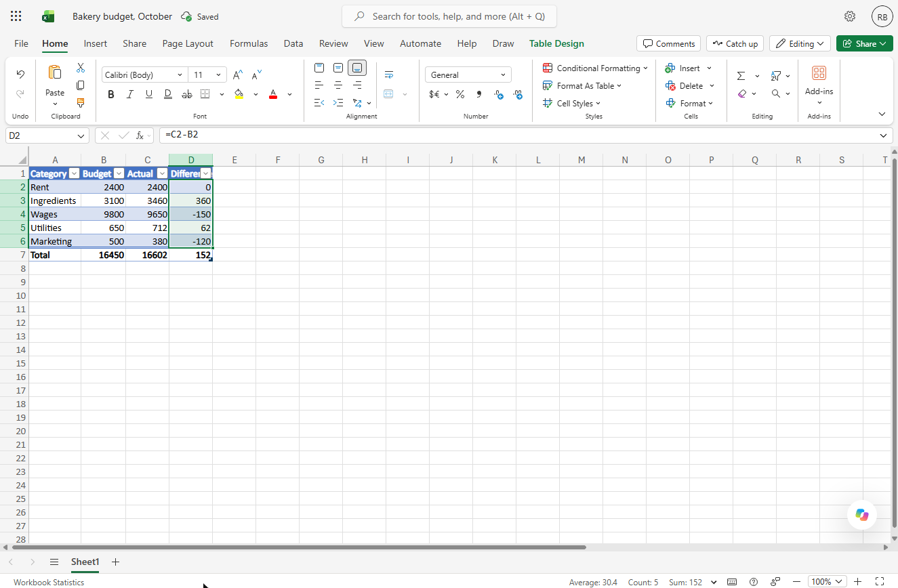The height and width of the screenshot is (588, 898).
Task: Click the Decrease Decimal icon
Action: pos(518,94)
